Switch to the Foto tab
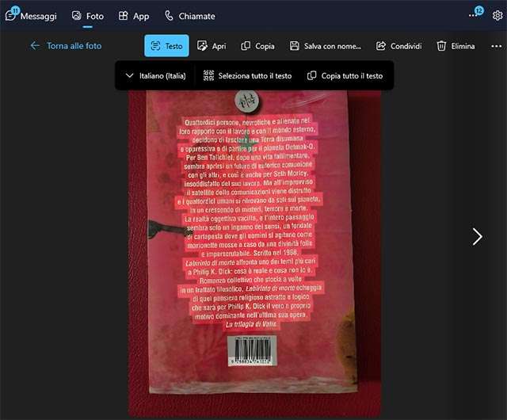Viewport: 507px width, 420px height. coord(88,16)
